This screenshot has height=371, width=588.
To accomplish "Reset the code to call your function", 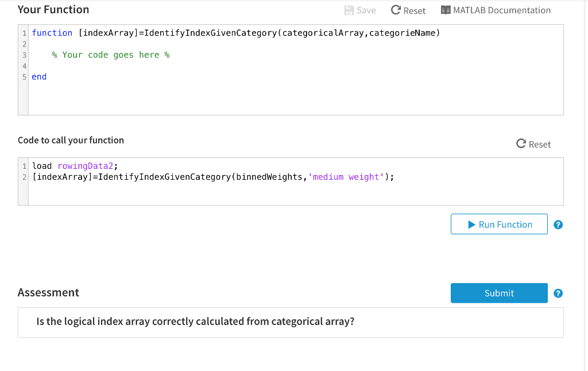I will [533, 144].
